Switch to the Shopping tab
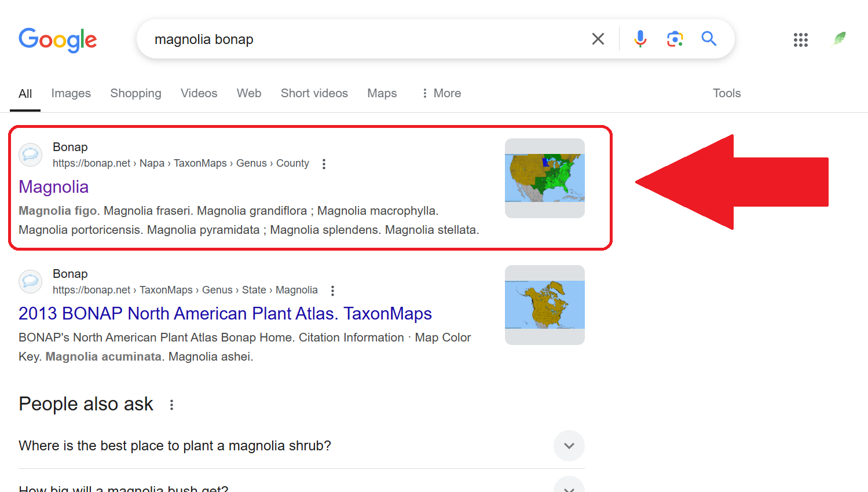This screenshot has width=868, height=492. tap(135, 93)
